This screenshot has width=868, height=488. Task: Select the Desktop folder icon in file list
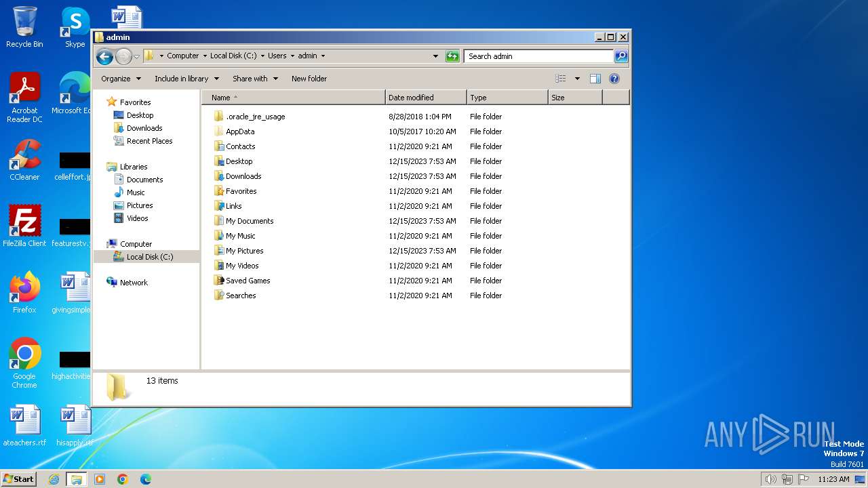click(x=218, y=161)
